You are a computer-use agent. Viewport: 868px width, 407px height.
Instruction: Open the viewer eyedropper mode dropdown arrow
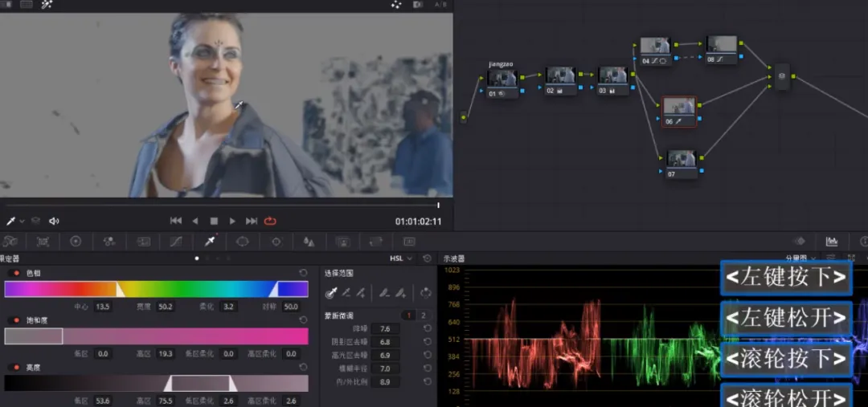pyautogui.click(x=23, y=222)
